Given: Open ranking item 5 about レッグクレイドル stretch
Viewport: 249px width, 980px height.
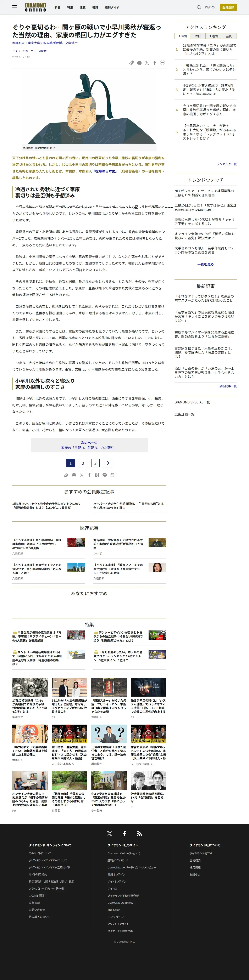Looking at the screenshot, I should point(209,132).
